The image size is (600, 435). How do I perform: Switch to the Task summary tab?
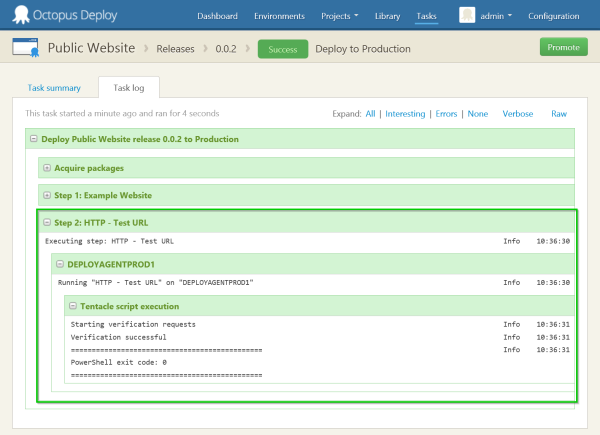click(x=53, y=88)
